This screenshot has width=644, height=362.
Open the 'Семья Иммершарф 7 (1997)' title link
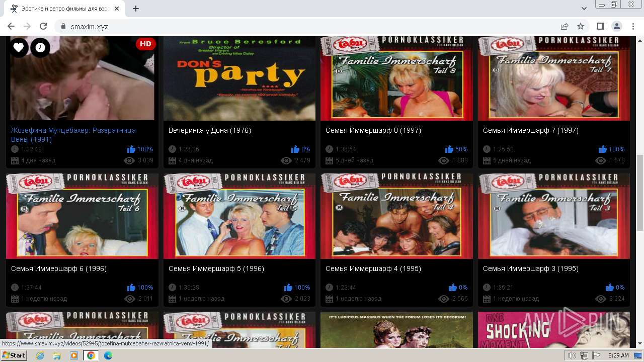(x=531, y=130)
